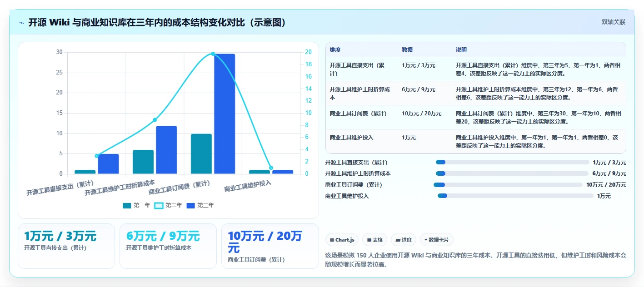This screenshot has height=287, width=644.
Task: Click the 开源工具维护工时折算成本 progress bar
Action: point(512,173)
